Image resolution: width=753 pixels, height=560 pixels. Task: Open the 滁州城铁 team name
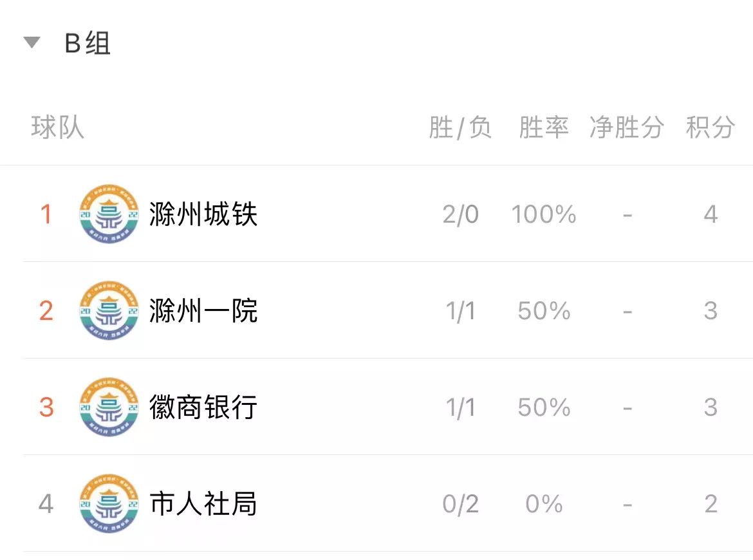[x=203, y=214]
